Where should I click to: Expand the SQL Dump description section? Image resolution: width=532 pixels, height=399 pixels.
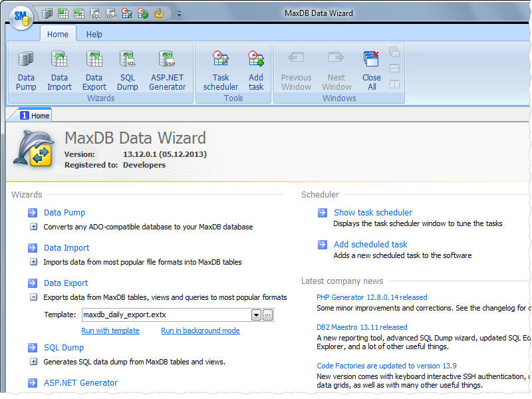34,362
